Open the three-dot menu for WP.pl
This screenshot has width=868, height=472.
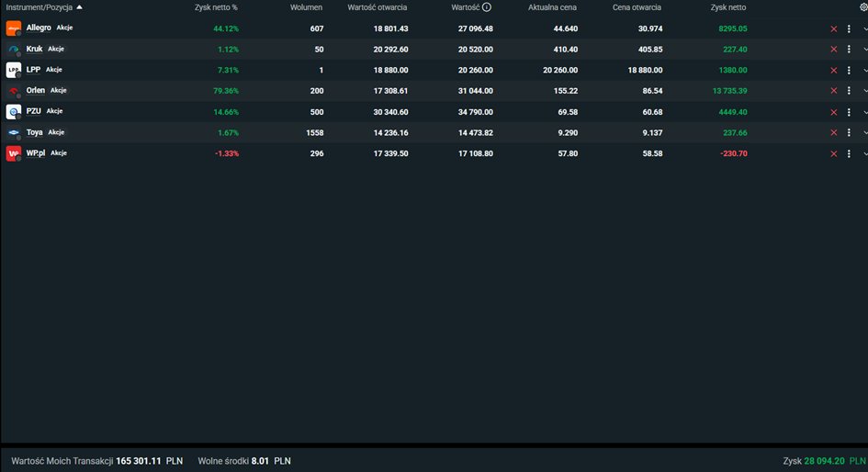[x=849, y=154]
